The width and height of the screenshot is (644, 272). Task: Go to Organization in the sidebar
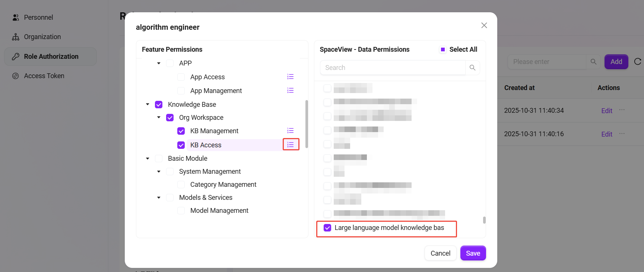(x=42, y=37)
